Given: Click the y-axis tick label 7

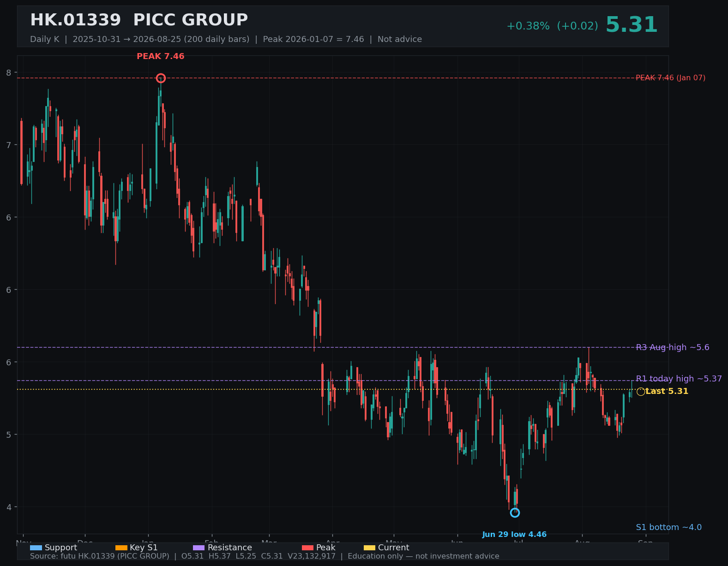Looking at the screenshot, I should [9, 145].
